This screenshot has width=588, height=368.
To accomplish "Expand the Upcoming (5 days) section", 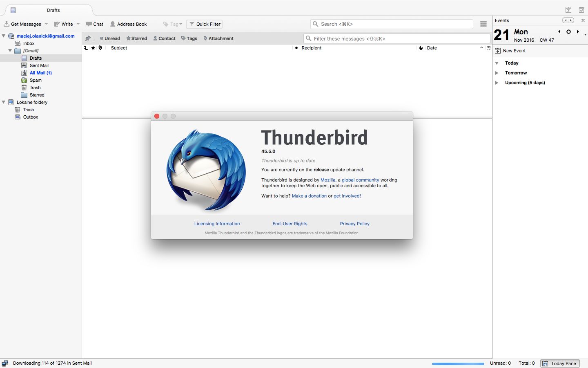I will pyautogui.click(x=497, y=83).
